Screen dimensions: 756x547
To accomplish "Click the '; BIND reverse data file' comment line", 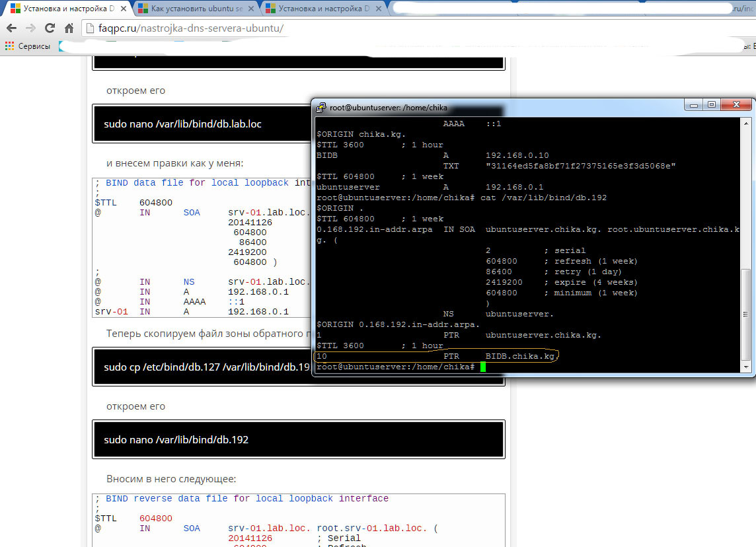I will click(242, 498).
